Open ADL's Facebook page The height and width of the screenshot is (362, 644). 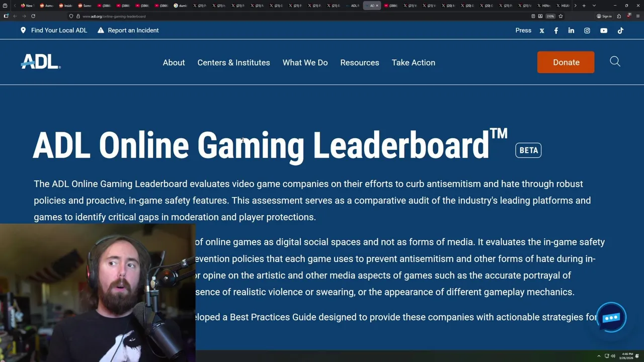(556, 31)
